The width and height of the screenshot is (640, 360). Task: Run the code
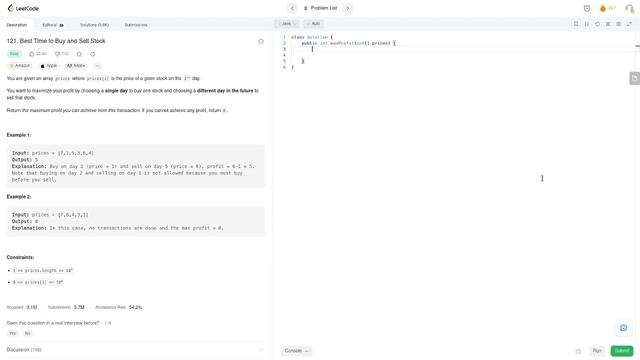(x=597, y=351)
